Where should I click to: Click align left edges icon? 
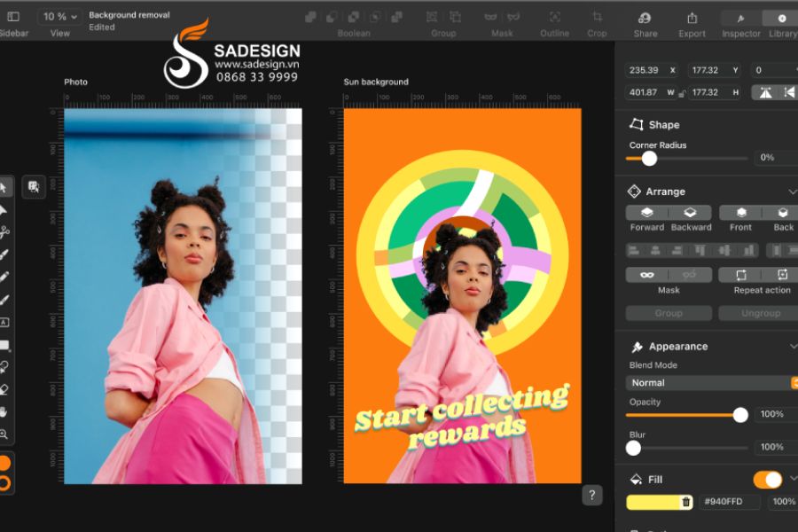click(x=634, y=250)
